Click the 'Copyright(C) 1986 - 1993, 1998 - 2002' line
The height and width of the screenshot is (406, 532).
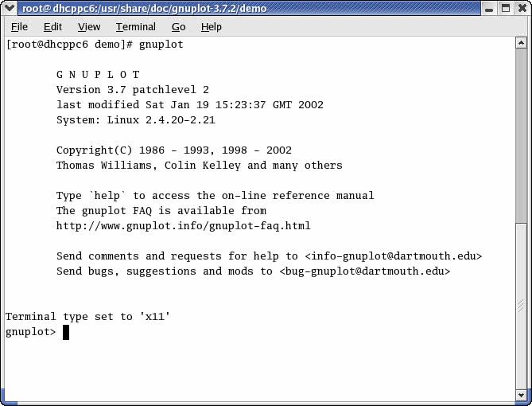(174, 150)
